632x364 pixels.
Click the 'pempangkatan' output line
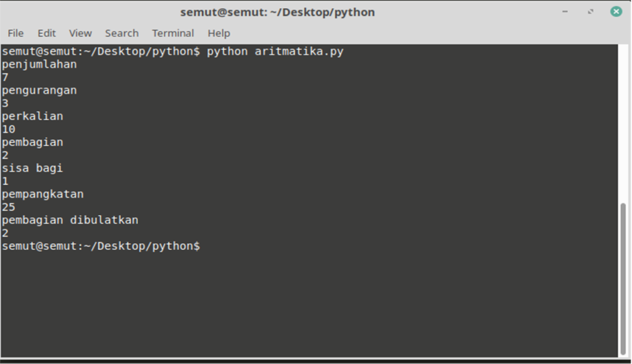click(43, 194)
